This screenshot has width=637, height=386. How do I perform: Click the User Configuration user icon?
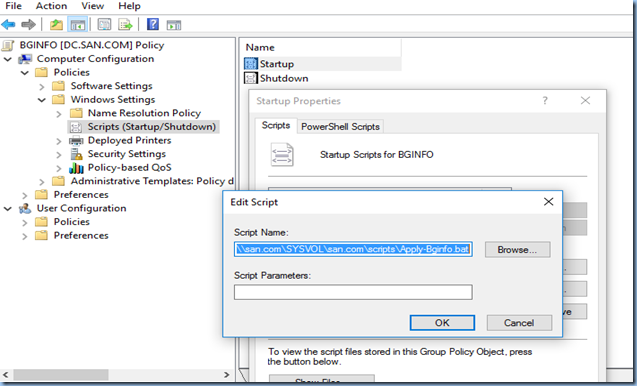(x=25, y=208)
